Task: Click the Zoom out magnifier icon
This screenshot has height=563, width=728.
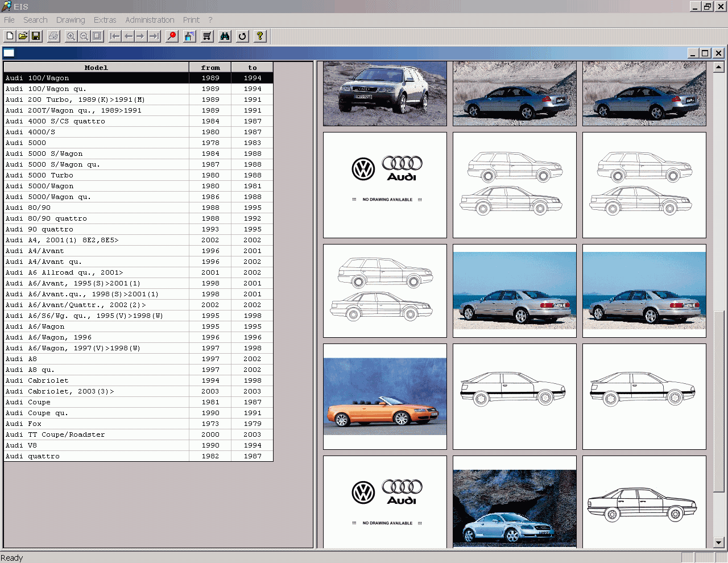Action: pyautogui.click(x=84, y=36)
